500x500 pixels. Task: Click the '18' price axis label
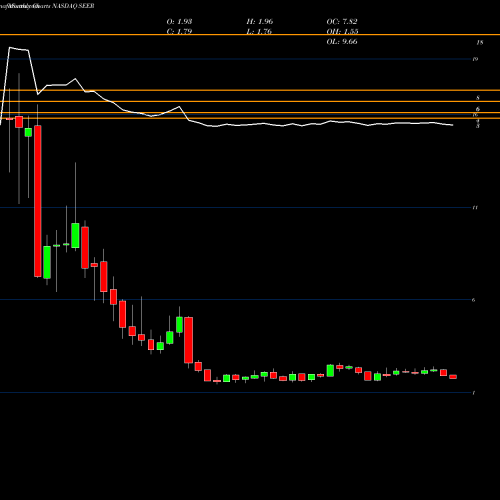(480, 42)
